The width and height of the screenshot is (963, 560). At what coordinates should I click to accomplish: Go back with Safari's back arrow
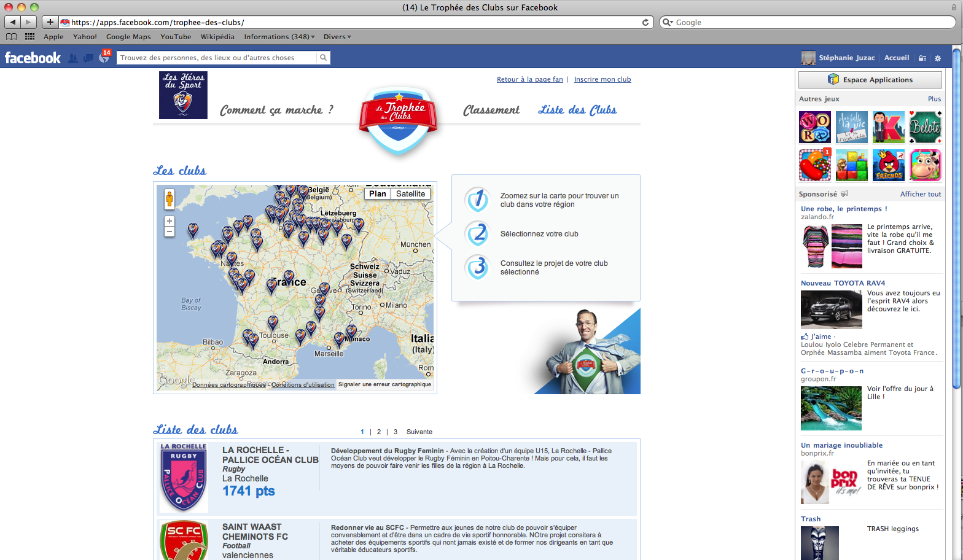13,22
